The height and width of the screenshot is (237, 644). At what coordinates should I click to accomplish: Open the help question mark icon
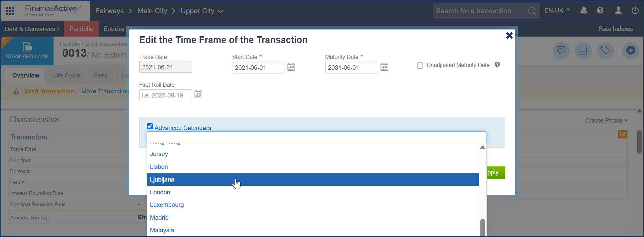point(600,10)
